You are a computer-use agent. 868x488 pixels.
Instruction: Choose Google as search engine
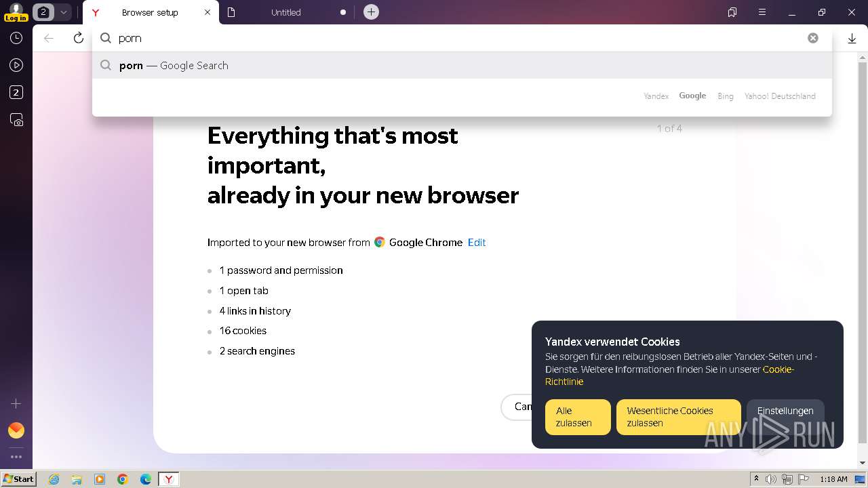point(692,96)
